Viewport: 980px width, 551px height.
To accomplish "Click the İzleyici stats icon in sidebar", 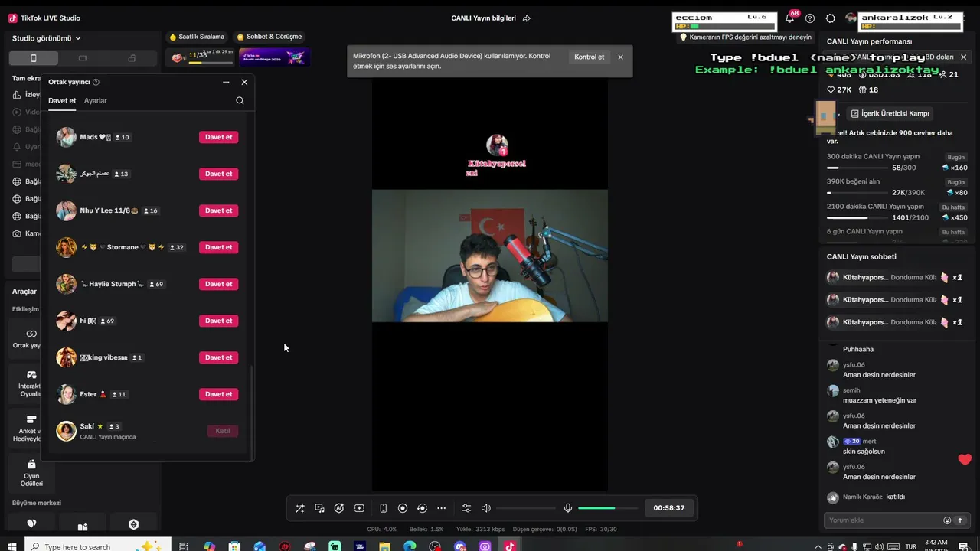I will point(17,95).
